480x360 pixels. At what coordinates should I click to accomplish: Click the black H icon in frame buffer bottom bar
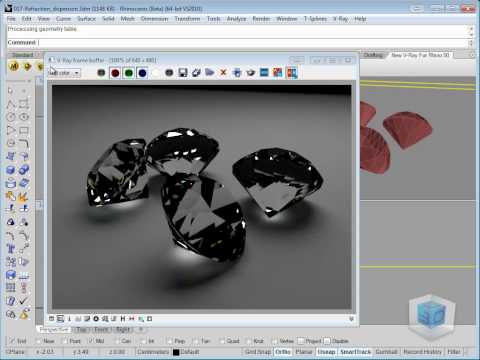coord(123,319)
